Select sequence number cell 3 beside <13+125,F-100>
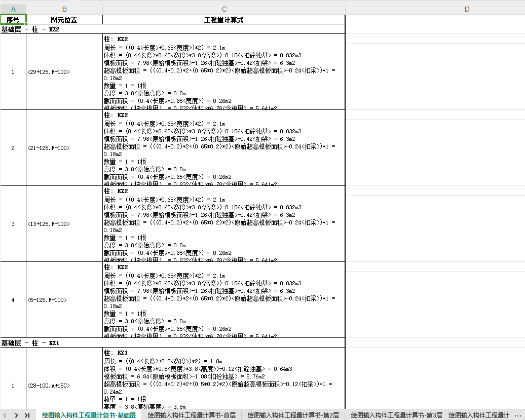 click(13, 224)
